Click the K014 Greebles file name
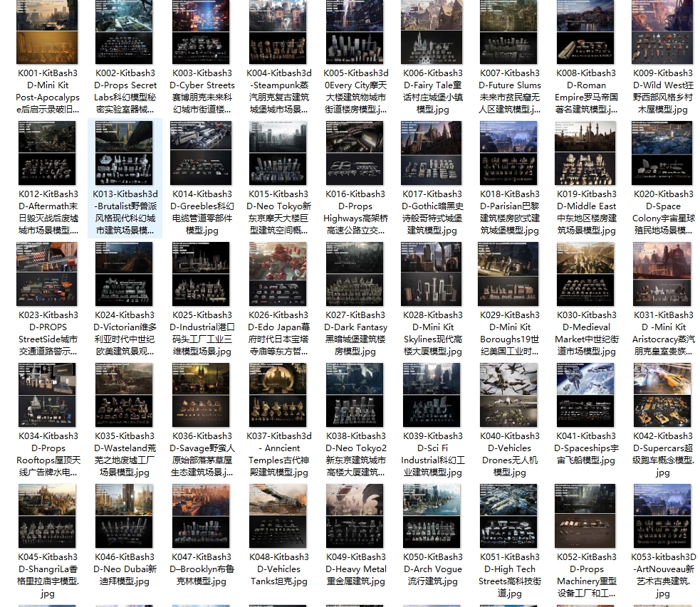 (202, 212)
